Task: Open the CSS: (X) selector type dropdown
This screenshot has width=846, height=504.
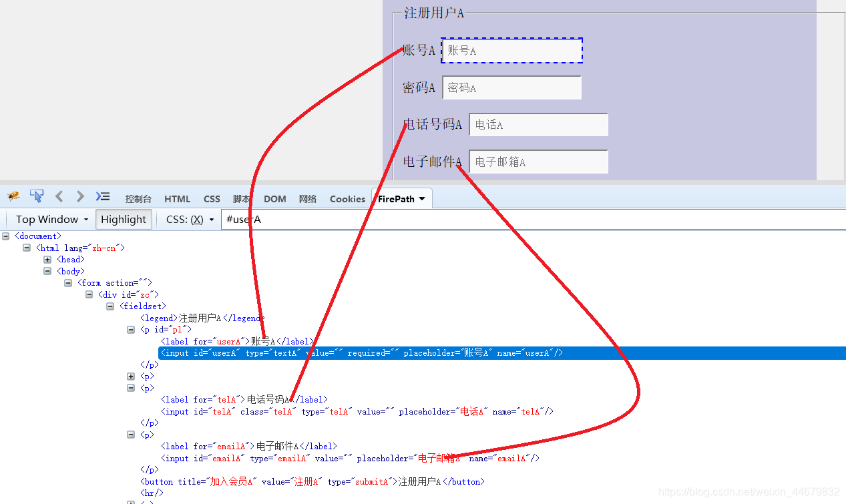Action: pyautogui.click(x=190, y=219)
